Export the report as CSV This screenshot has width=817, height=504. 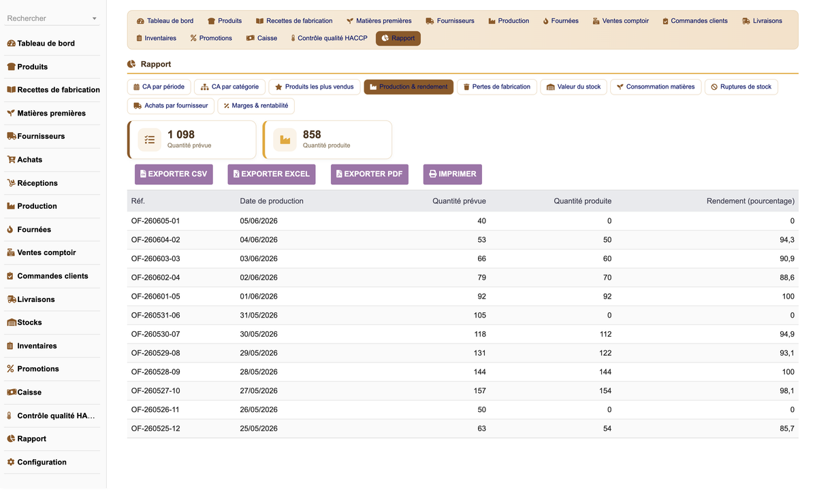pyautogui.click(x=174, y=174)
